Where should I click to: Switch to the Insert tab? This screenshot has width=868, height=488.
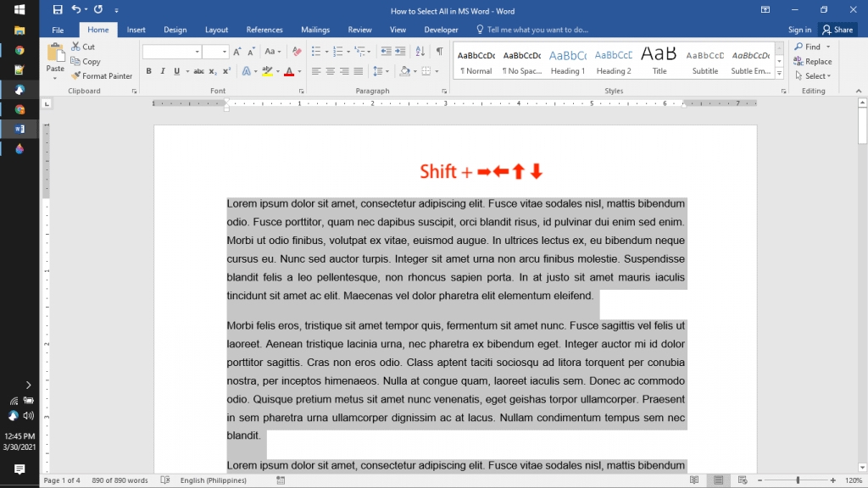136,30
